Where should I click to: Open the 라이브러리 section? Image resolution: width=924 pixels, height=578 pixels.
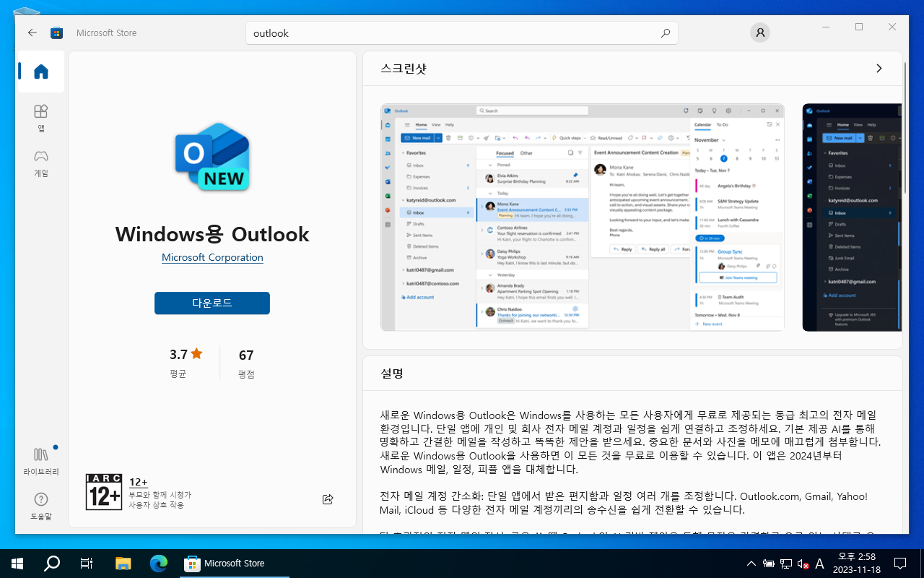tap(41, 462)
